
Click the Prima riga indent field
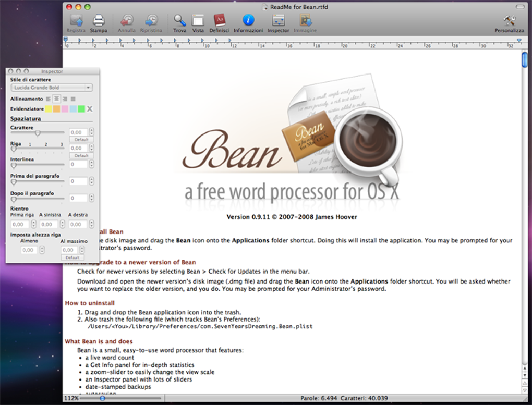click(x=20, y=224)
